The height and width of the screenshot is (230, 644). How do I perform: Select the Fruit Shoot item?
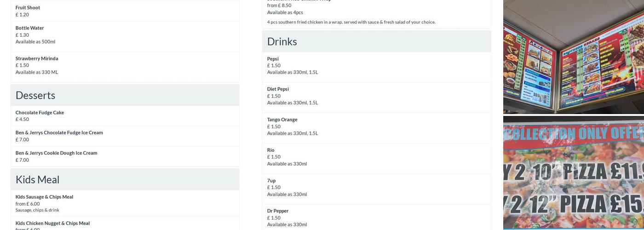(125, 11)
